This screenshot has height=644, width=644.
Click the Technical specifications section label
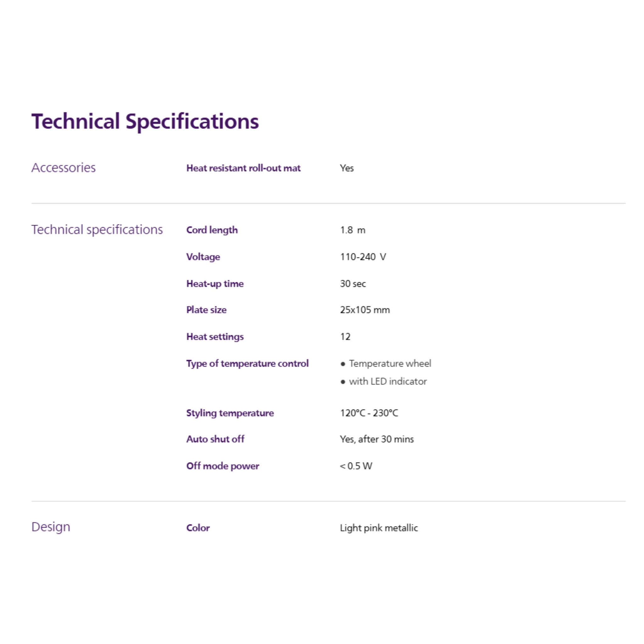click(97, 230)
